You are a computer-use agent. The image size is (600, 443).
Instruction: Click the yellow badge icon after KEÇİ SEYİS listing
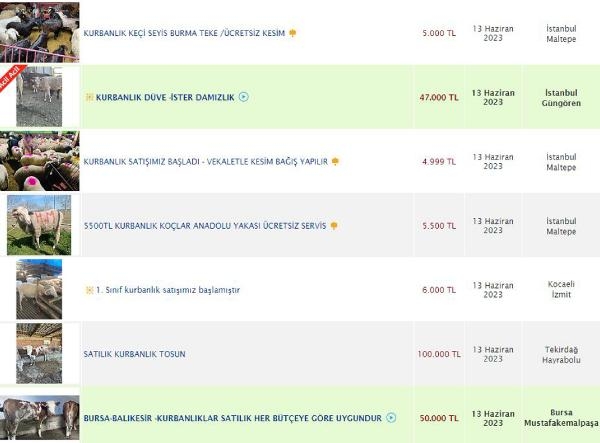[x=293, y=33]
